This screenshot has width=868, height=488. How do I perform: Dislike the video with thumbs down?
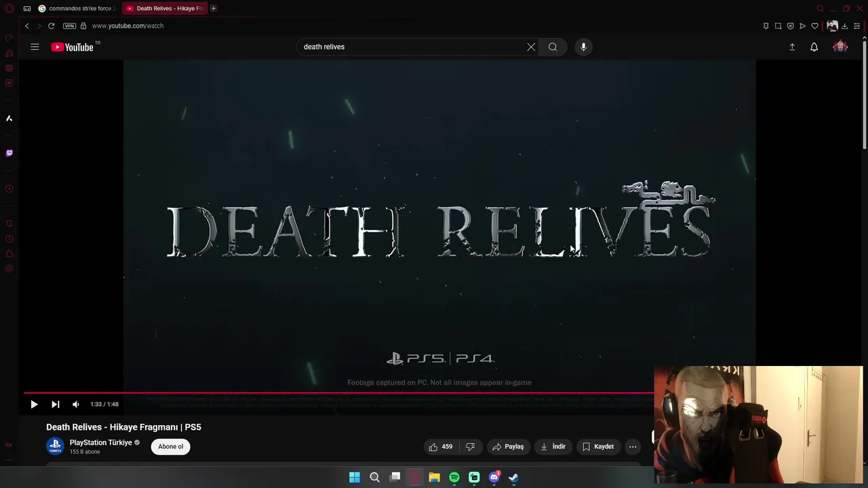470,447
